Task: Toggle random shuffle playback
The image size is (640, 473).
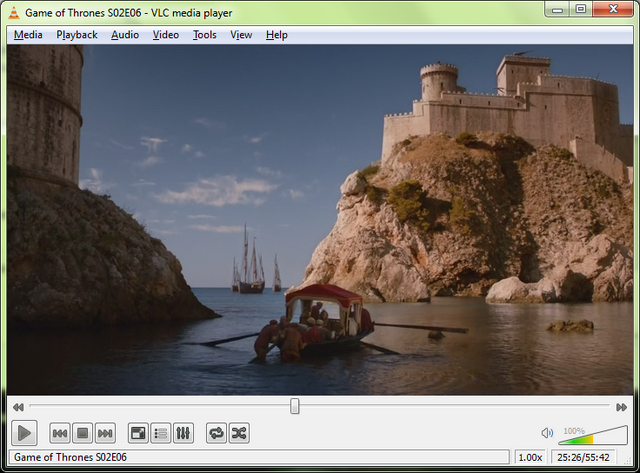Action: click(239, 433)
